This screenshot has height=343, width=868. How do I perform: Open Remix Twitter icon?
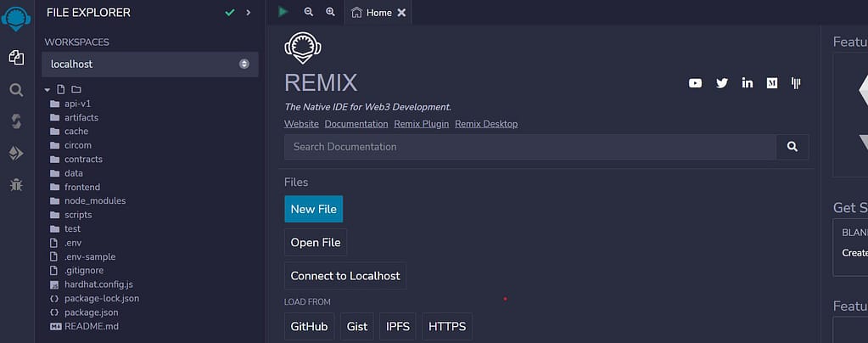click(x=722, y=83)
